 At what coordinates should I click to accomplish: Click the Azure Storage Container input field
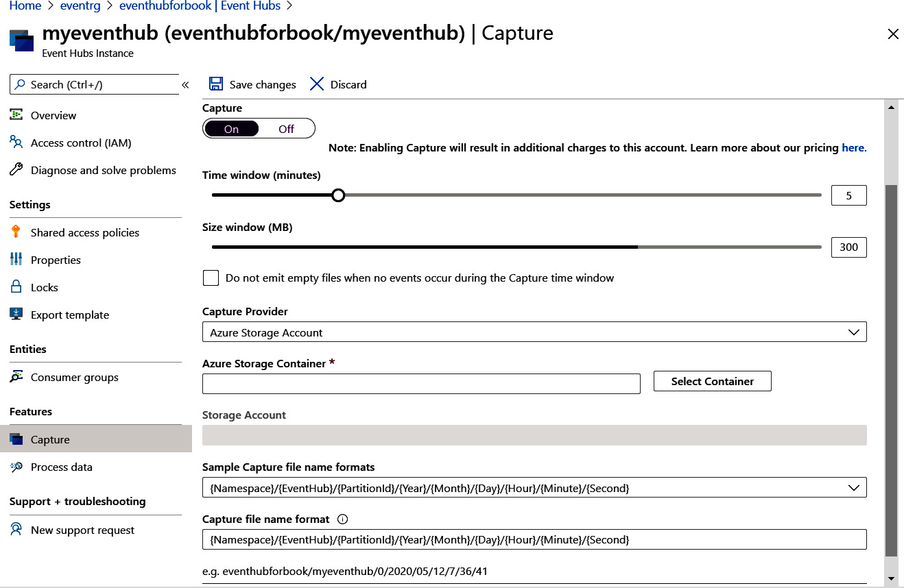pos(421,384)
